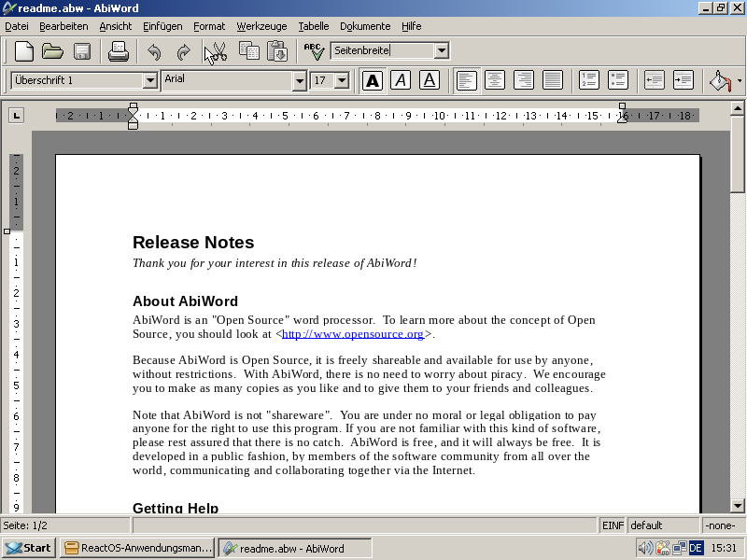Click the 15:31 taskbar clock
Screen dimensions: 747x560
[723, 548]
